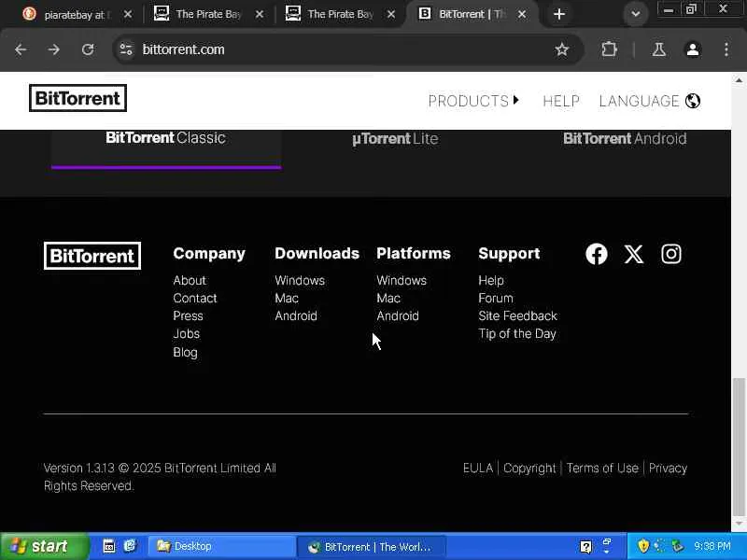Image resolution: width=747 pixels, height=560 pixels.
Task: Click the calendar quick launch icon
Action: point(109,546)
